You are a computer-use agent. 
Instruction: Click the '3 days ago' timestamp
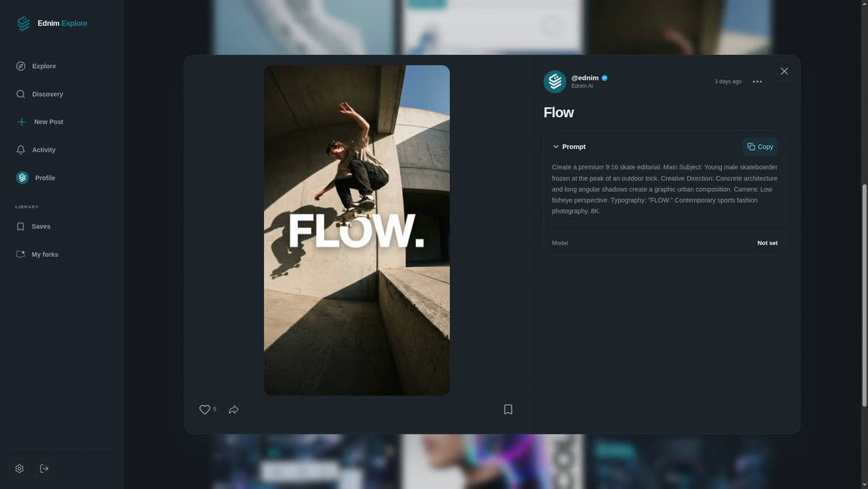click(x=728, y=82)
